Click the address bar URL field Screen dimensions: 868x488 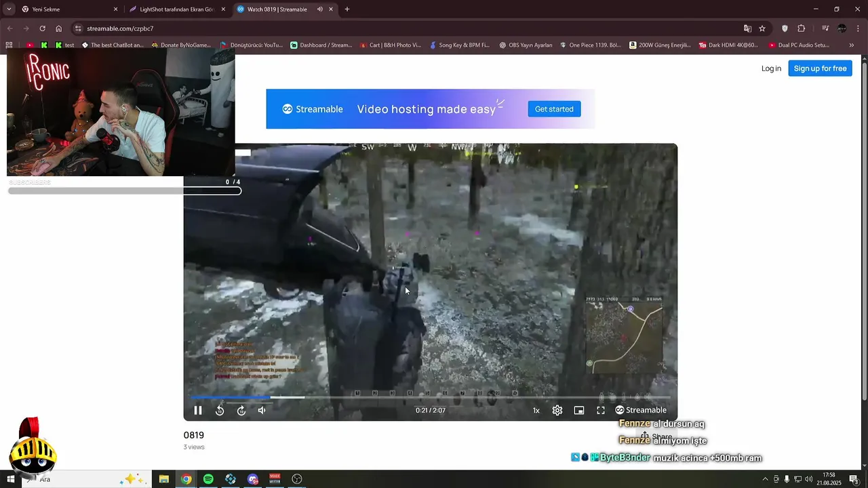[407, 28]
